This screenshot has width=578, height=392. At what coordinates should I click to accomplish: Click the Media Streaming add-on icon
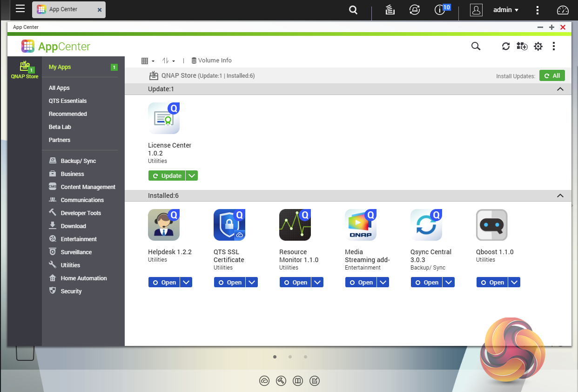(361, 225)
